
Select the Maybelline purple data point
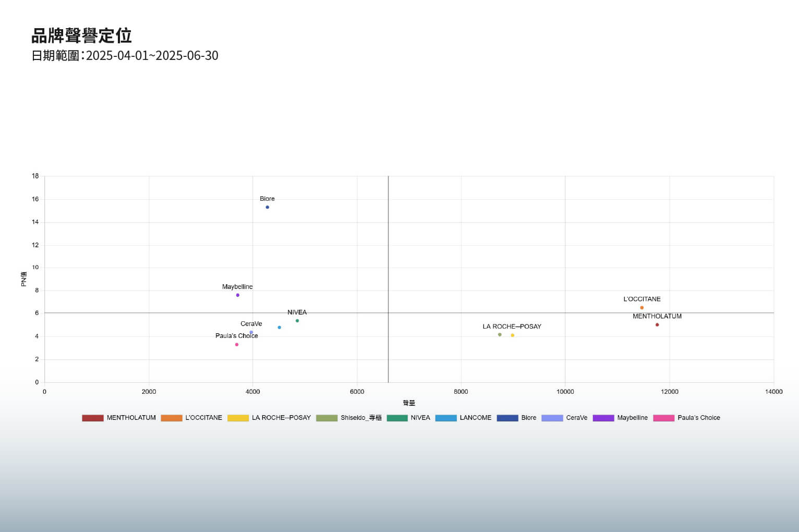(238, 295)
